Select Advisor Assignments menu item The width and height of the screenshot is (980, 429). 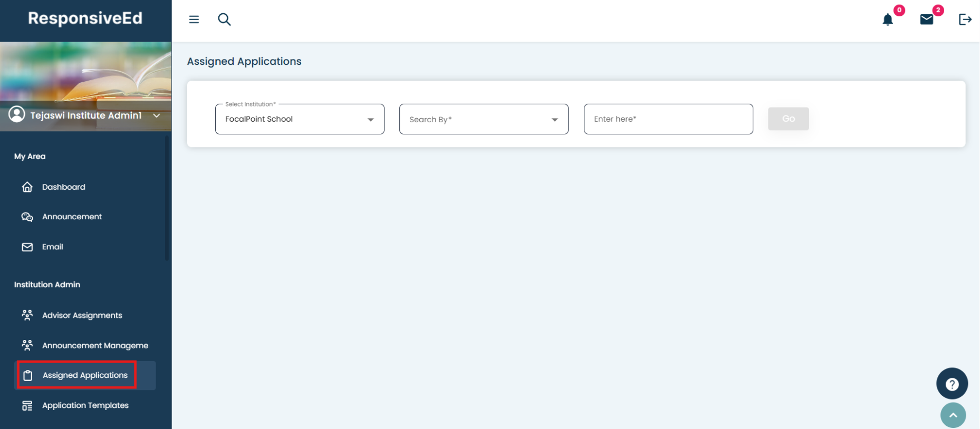(x=82, y=315)
